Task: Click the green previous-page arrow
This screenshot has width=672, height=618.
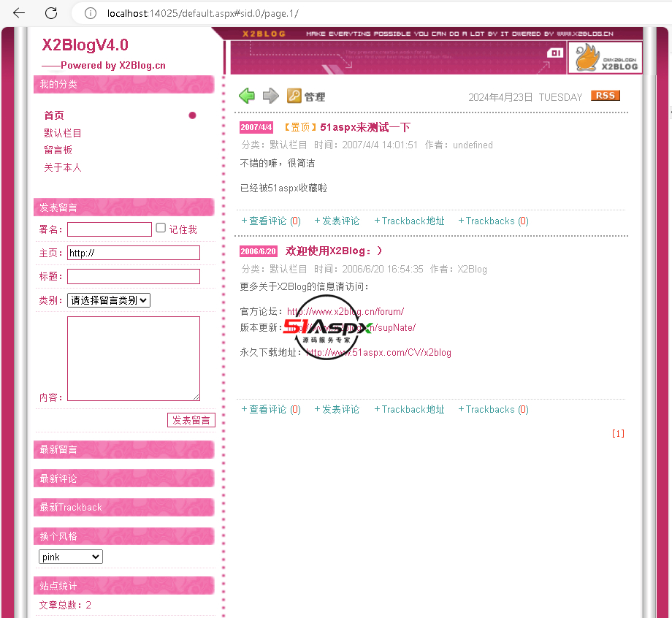Action: [x=247, y=96]
